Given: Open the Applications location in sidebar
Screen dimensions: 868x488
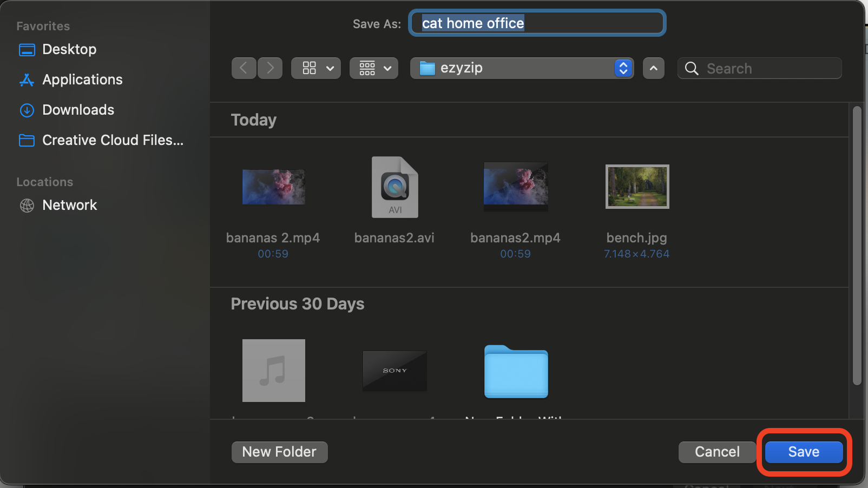Looking at the screenshot, I should (82, 80).
